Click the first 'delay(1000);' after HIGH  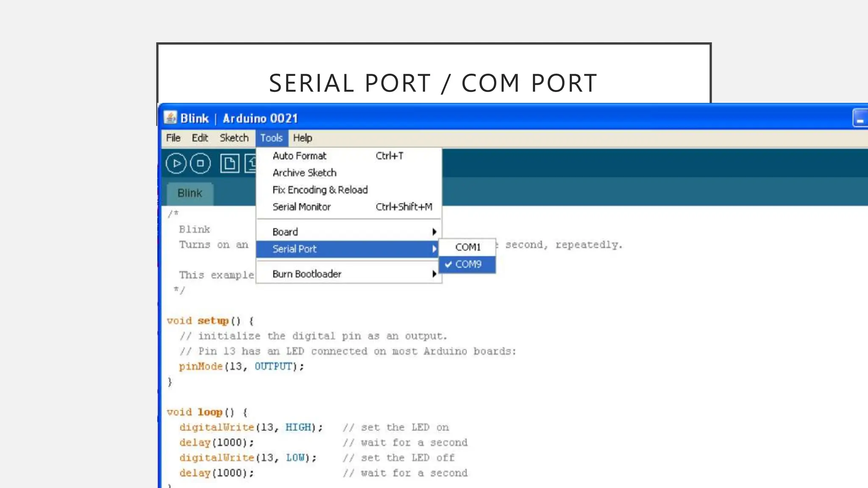[x=217, y=443]
